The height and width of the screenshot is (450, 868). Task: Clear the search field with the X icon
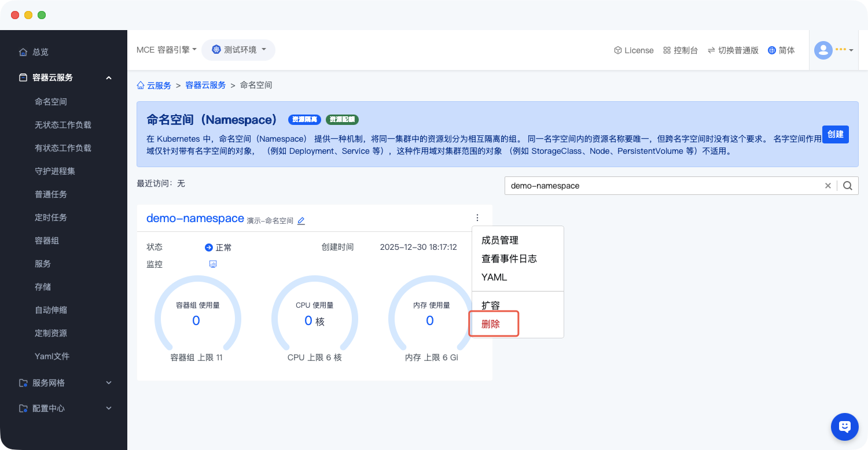tap(827, 186)
